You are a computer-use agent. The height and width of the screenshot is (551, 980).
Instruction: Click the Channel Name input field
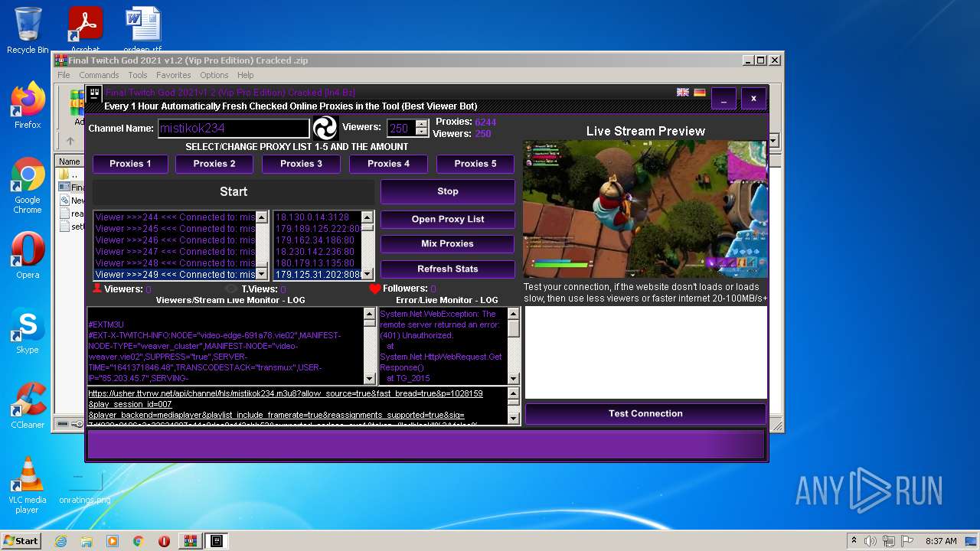tap(234, 129)
